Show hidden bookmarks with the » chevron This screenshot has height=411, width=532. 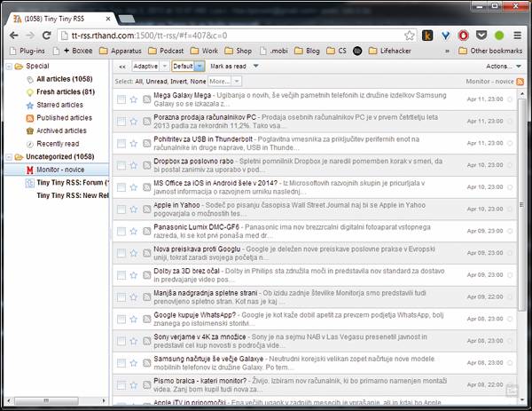click(447, 51)
